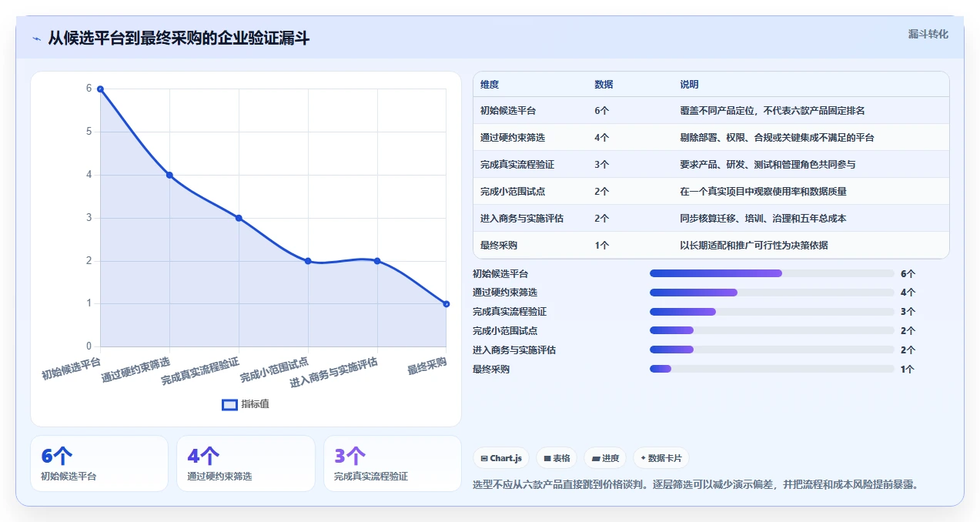Image resolution: width=980 pixels, height=522 pixels.
Task: Click the title 从候选平台到最终采购的企业验证漏斗
Action: coord(179,38)
